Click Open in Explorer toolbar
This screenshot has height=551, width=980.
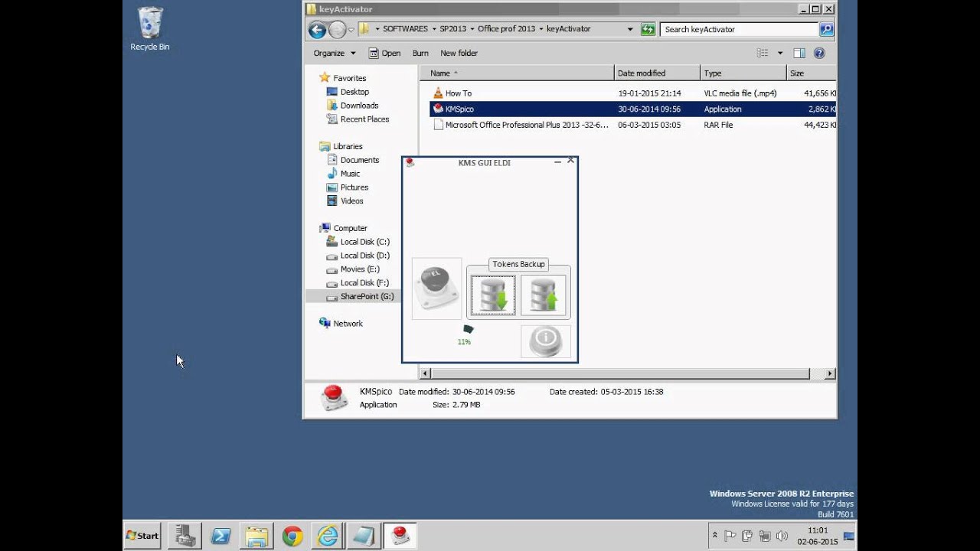click(x=384, y=53)
